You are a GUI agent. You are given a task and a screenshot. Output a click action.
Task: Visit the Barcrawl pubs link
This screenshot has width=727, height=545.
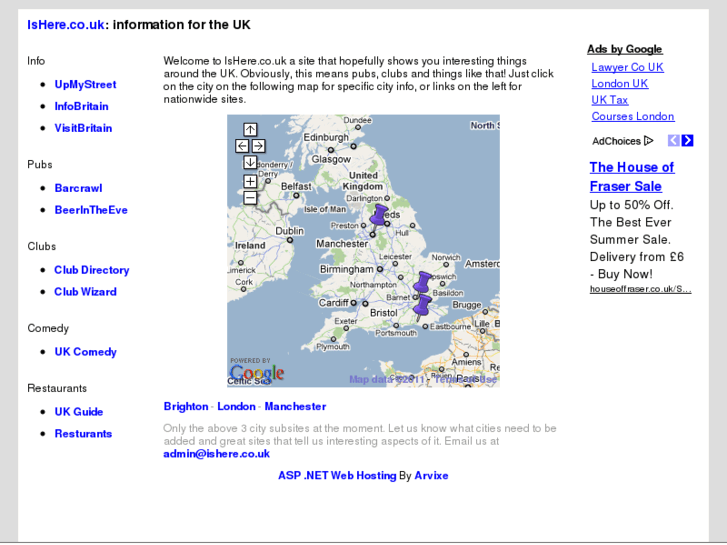pos(78,188)
